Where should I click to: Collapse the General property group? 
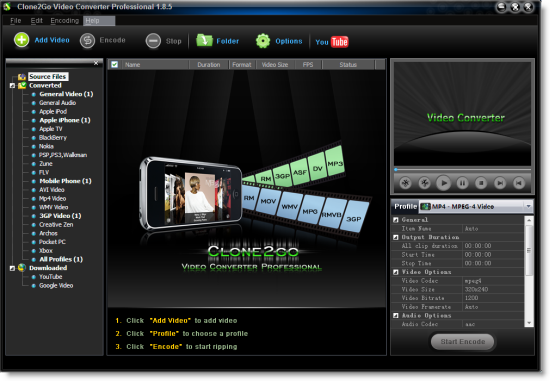396,220
